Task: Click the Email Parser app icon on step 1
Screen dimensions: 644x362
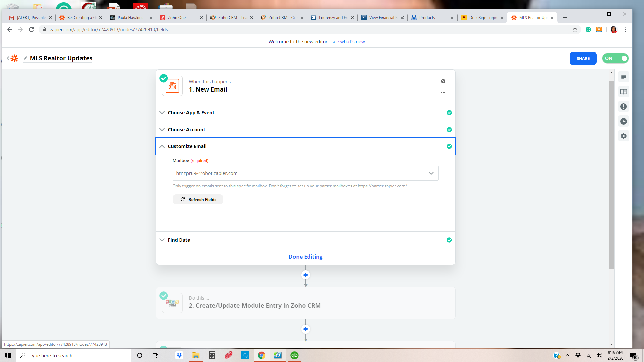Action: [x=172, y=86]
